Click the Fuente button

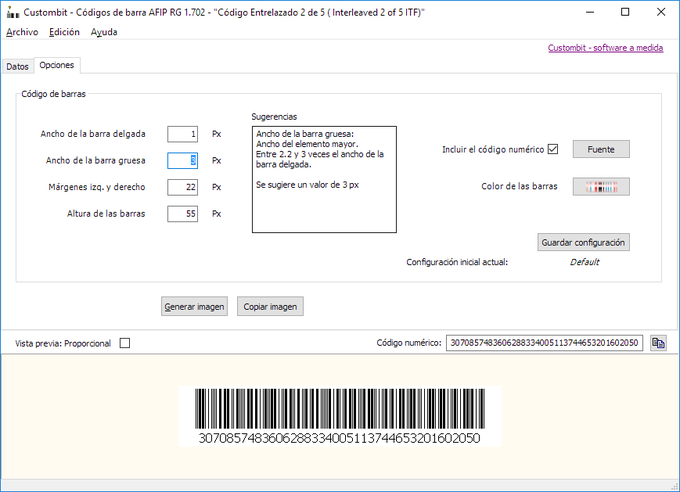pos(601,149)
